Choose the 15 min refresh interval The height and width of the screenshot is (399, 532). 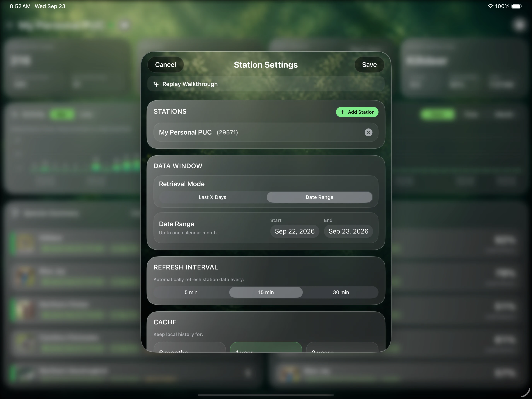pos(266,292)
